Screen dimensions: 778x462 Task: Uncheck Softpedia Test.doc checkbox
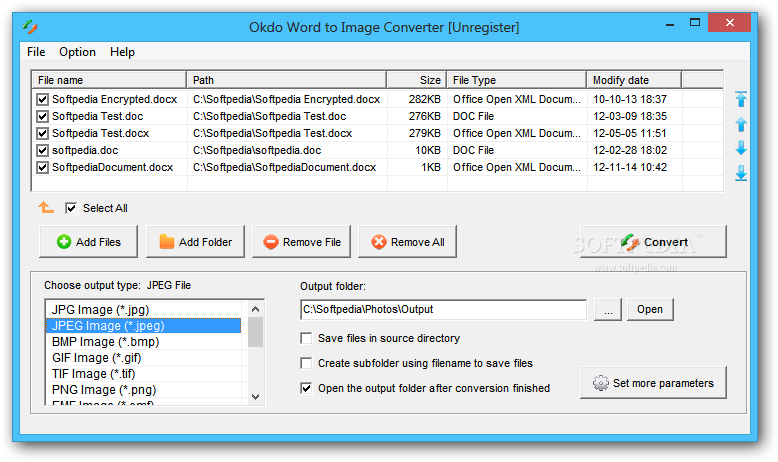42,117
